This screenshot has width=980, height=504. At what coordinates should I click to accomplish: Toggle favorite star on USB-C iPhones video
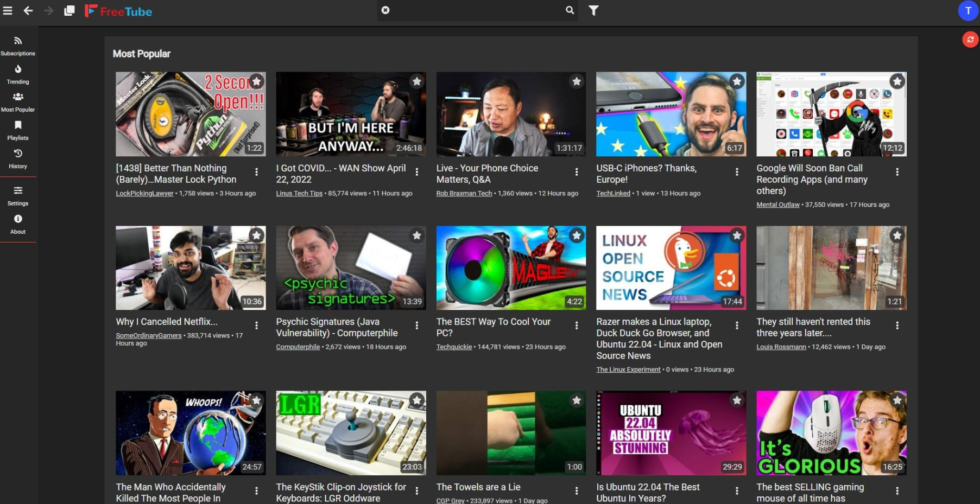coord(737,81)
